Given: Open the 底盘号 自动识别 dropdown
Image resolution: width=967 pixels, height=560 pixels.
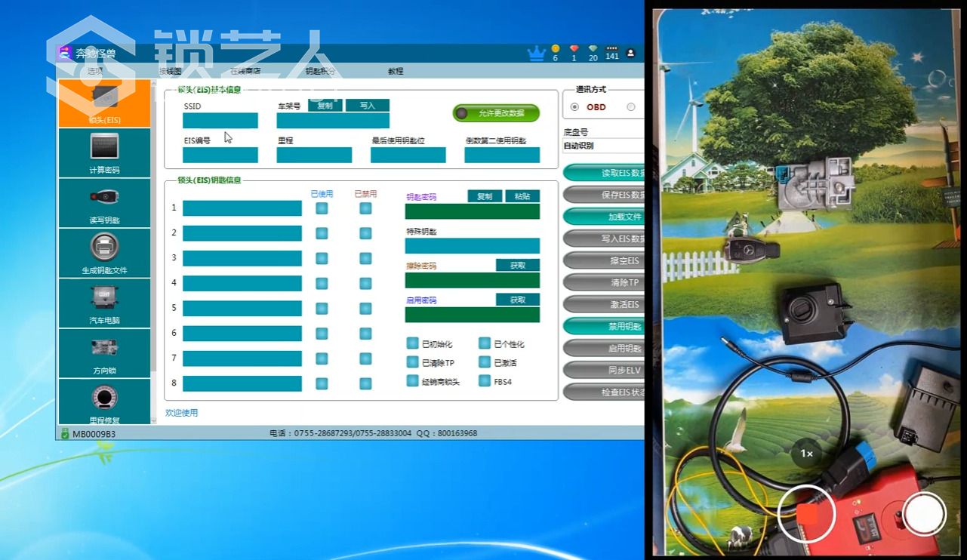Looking at the screenshot, I should (x=603, y=146).
